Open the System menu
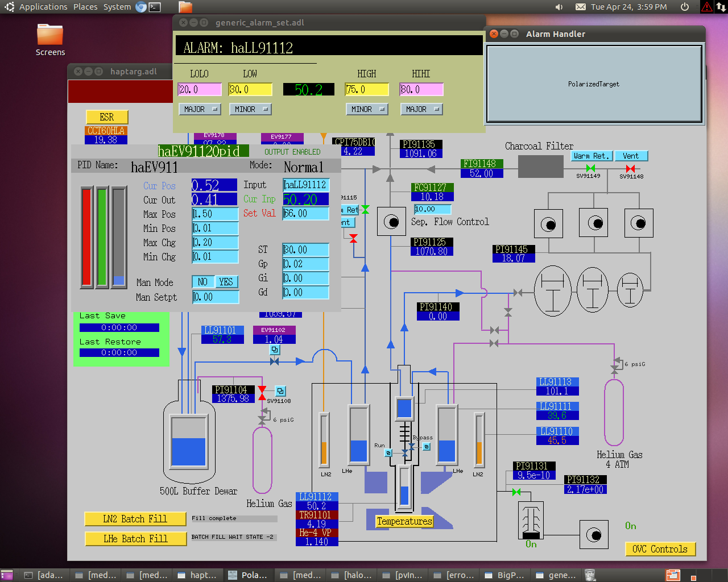Screen dimensions: 728x582 coord(117,7)
